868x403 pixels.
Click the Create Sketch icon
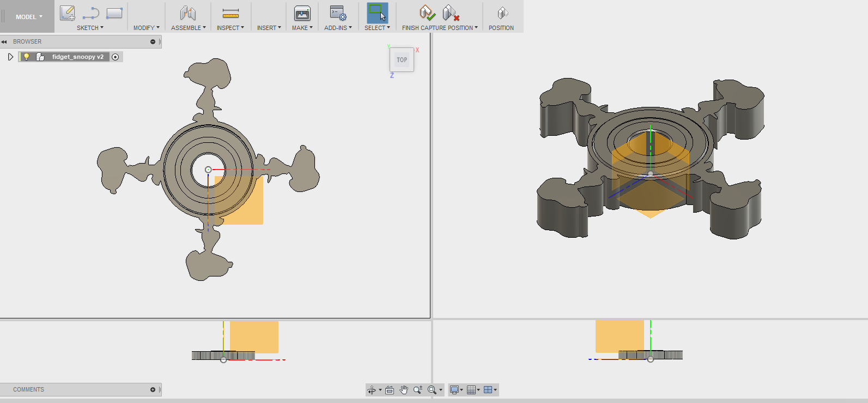click(68, 13)
